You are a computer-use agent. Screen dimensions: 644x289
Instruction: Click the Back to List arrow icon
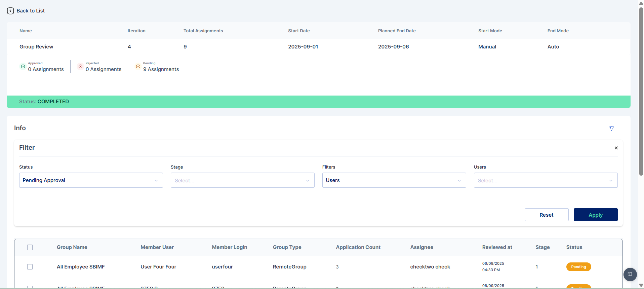pyautogui.click(x=10, y=11)
